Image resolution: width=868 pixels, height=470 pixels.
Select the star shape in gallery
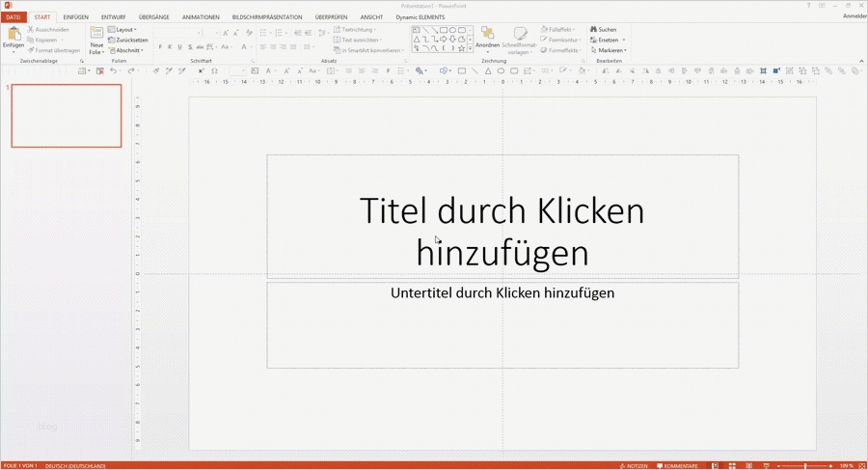(461, 49)
